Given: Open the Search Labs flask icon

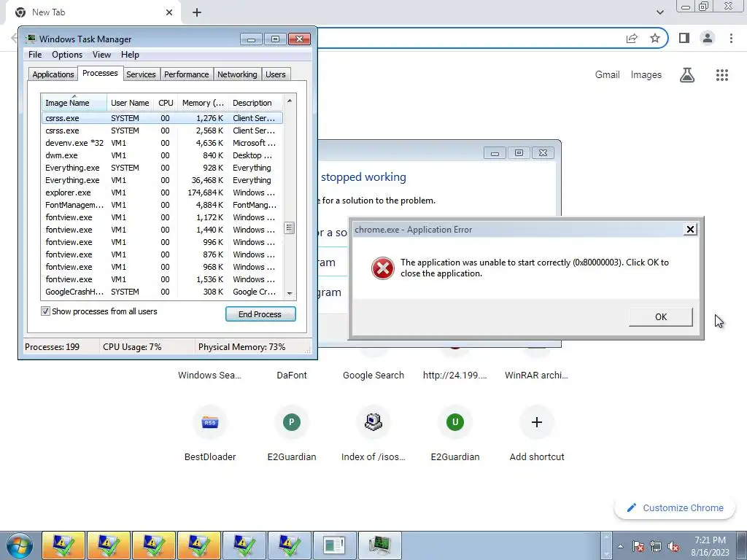Looking at the screenshot, I should 687,75.
